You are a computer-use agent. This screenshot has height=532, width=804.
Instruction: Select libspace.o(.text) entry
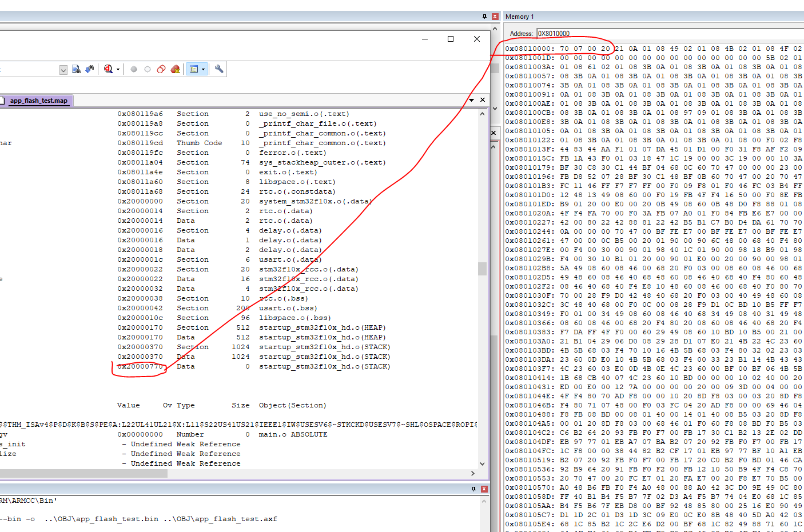(297, 182)
